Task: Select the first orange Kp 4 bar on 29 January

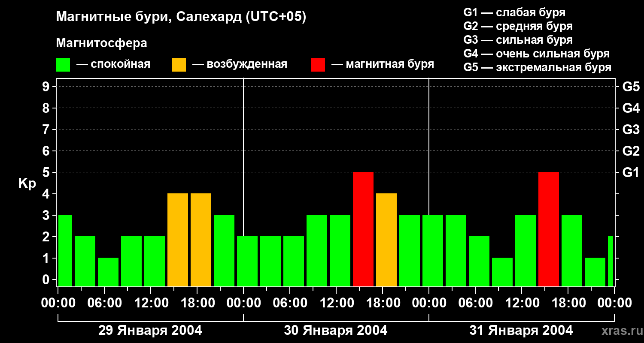Action: pyautogui.click(x=178, y=240)
